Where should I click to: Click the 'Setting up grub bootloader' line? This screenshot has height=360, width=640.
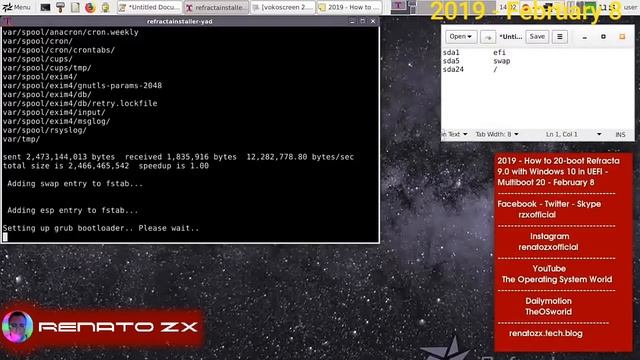point(101,228)
